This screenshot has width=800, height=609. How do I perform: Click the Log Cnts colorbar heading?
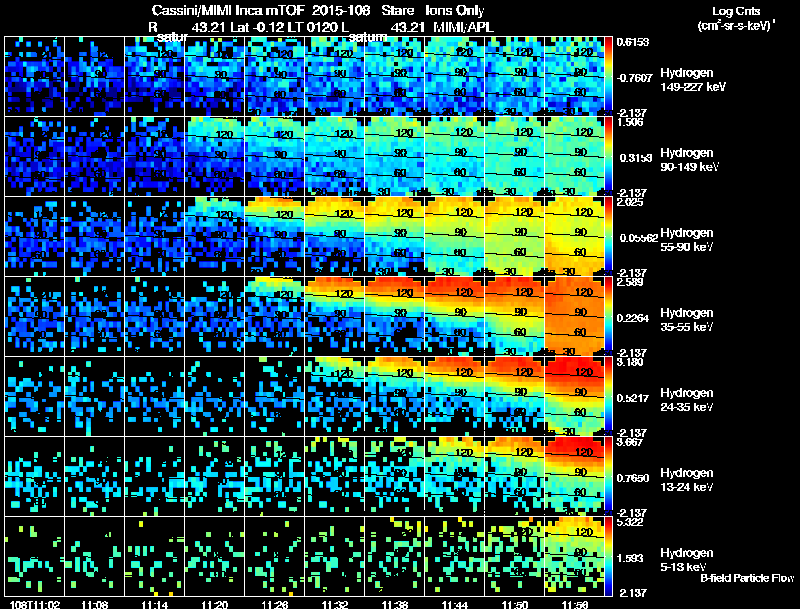coord(736,11)
